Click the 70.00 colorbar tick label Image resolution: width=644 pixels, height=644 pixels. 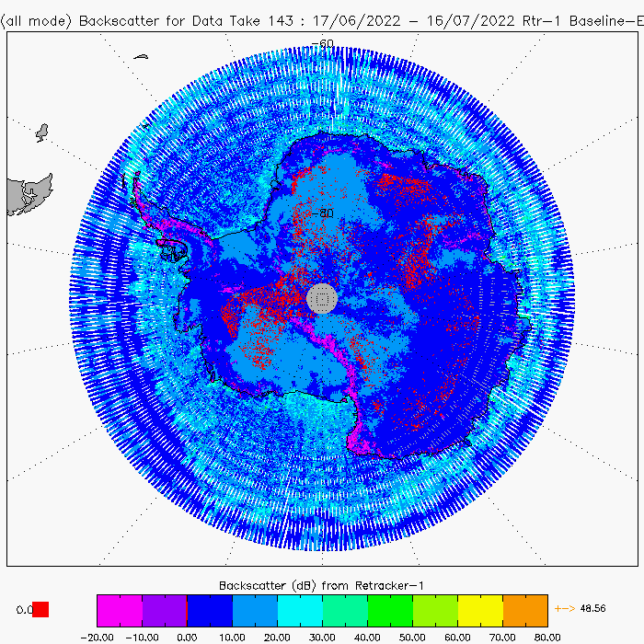click(x=502, y=638)
